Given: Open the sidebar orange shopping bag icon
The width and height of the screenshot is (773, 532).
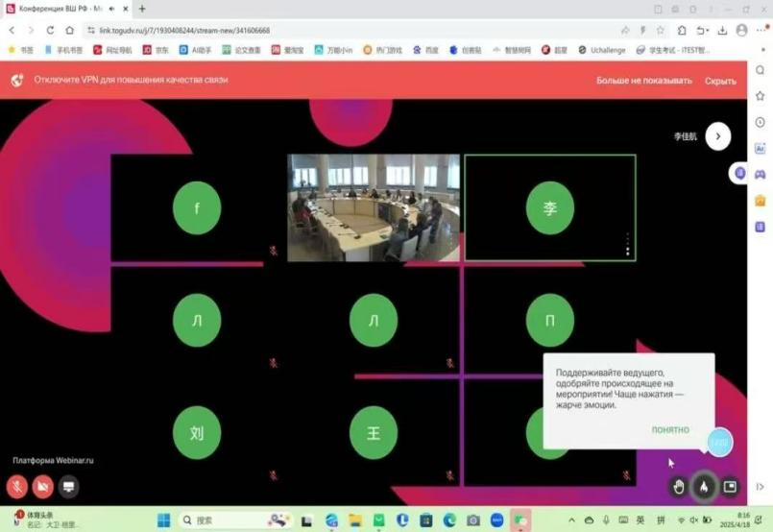Looking at the screenshot, I should (761, 200).
